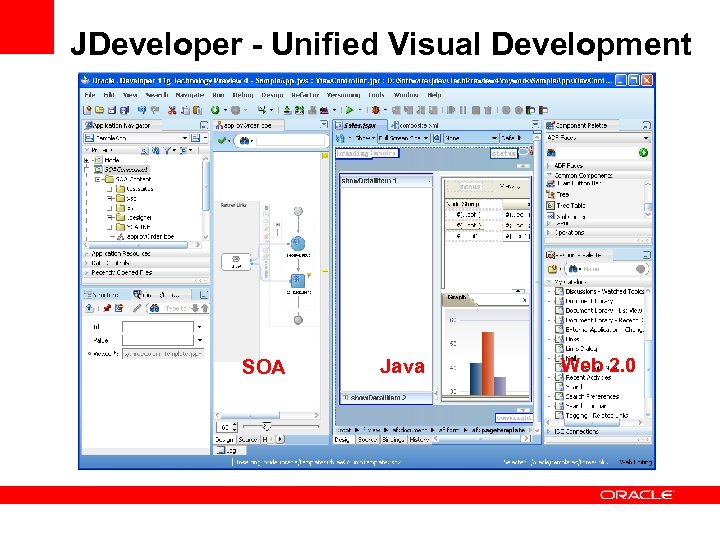The width and height of the screenshot is (720, 540).
Task: Open the Help menu
Action: point(434,95)
